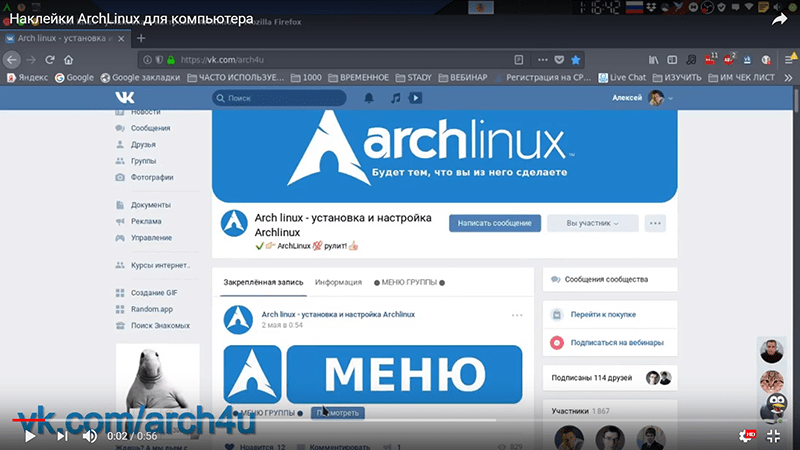Viewport: 800px width, 450px height.
Task: Open the VK video player icon
Action: [x=415, y=98]
